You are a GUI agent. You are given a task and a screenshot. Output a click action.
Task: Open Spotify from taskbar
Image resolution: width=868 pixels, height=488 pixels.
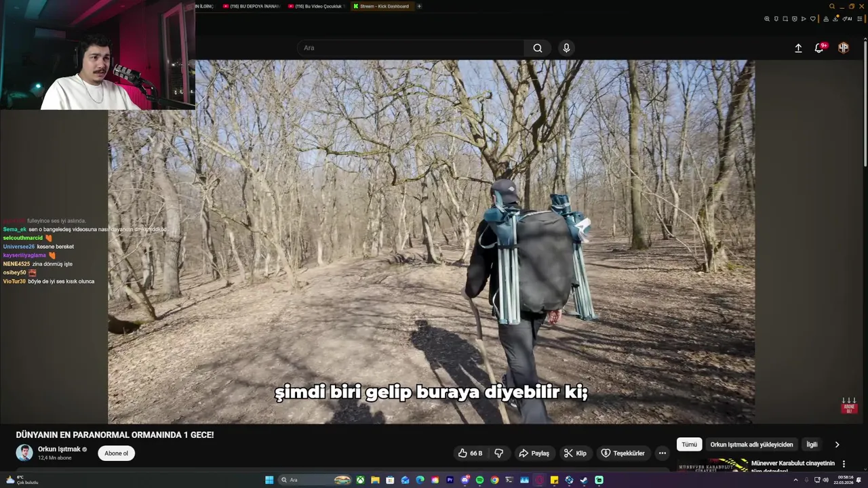pos(479,480)
